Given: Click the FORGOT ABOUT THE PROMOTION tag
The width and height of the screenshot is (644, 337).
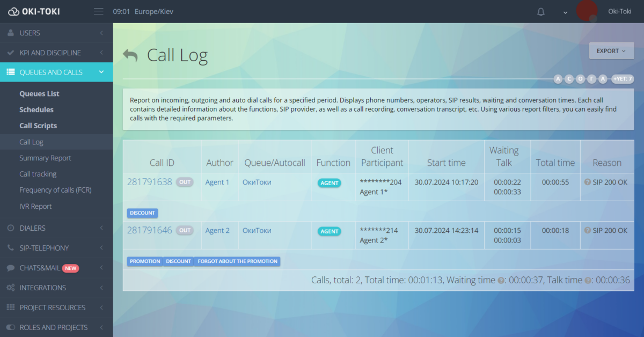Looking at the screenshot, I should coord(237,261).
